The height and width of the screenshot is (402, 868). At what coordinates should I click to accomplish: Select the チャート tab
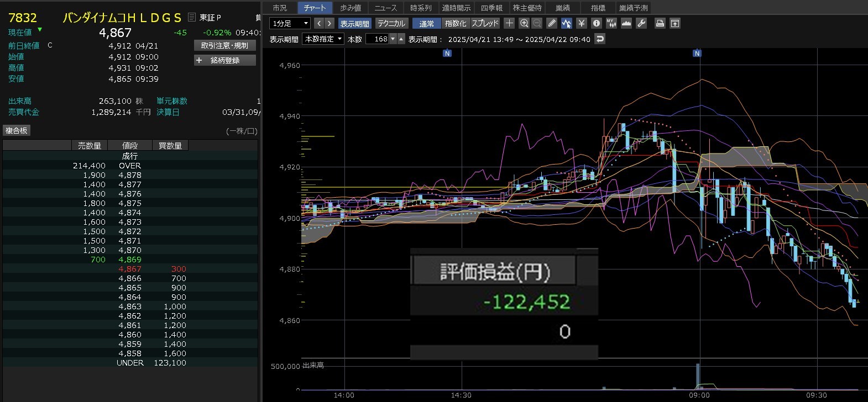click(315, 8)
